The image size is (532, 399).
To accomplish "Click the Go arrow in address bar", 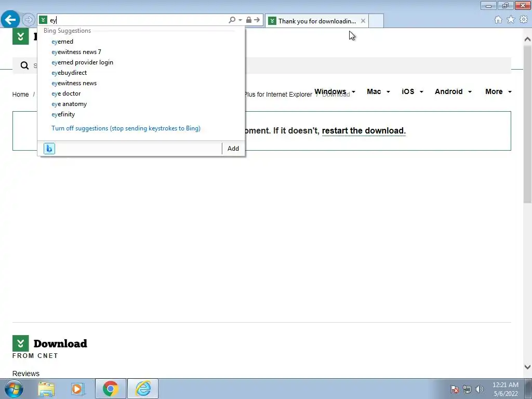I will point(257,20).
